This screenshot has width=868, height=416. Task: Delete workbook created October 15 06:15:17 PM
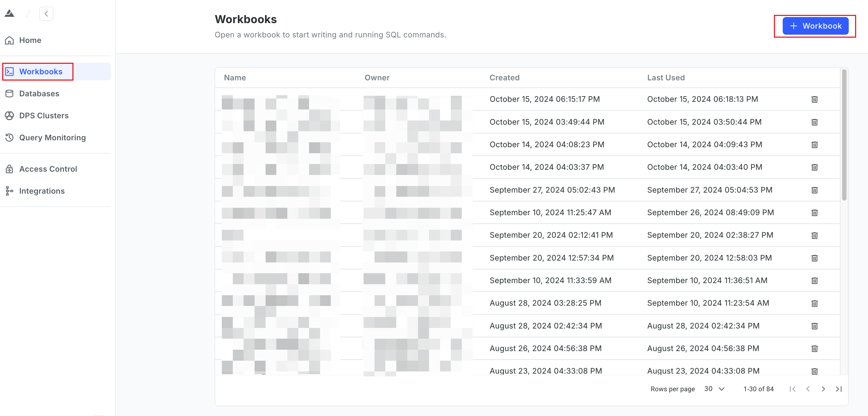[x=814, y=99]
